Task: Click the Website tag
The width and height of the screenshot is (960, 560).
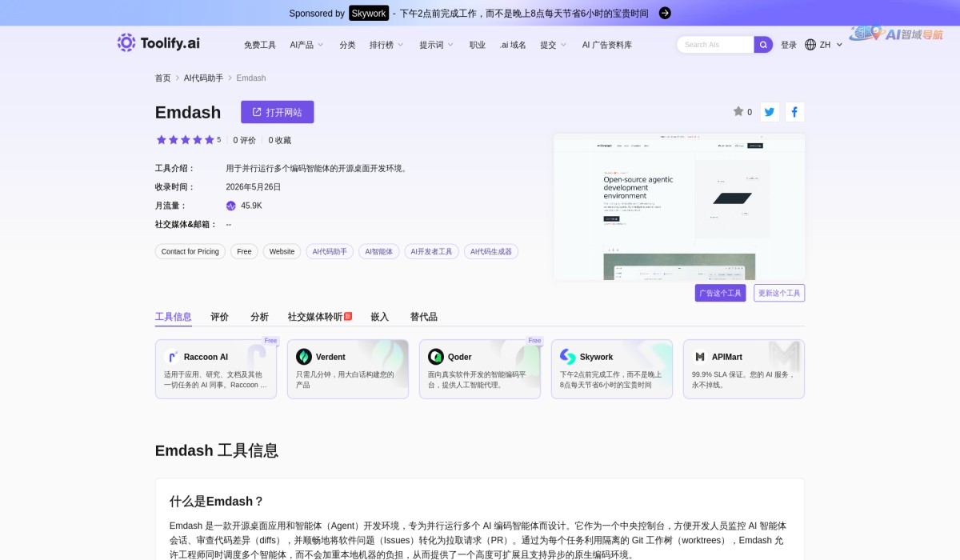Action: tap(282, 251)
